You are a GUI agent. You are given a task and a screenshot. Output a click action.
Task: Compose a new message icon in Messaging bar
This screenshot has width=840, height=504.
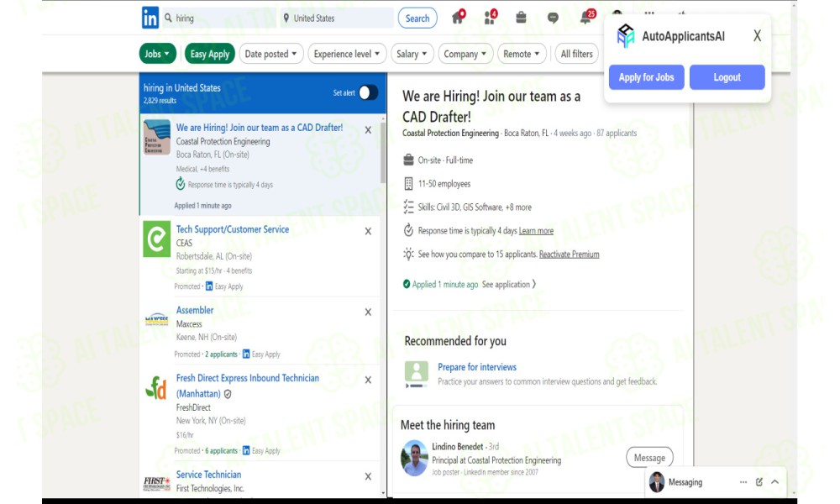click(759, 482)
